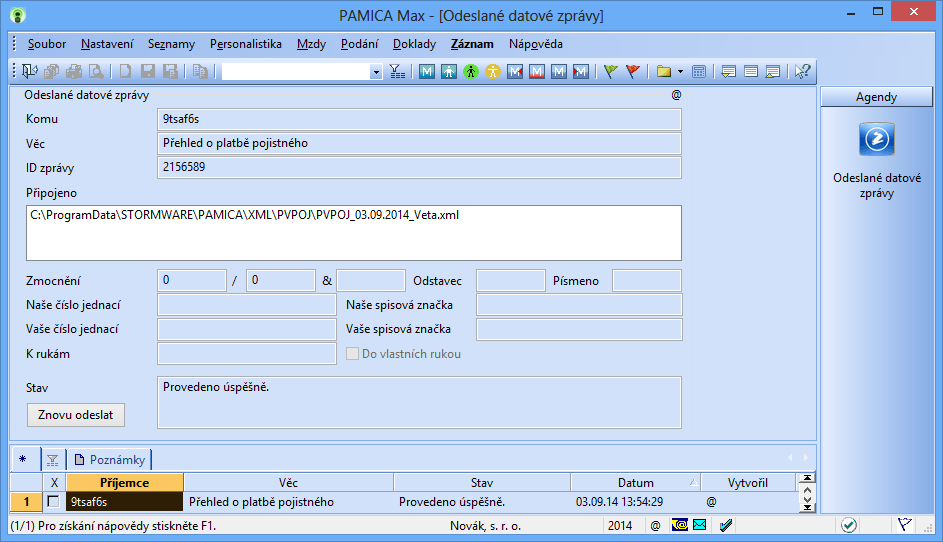Open the Mzdy menu
The image size is (943, 542).
[312, 44]
